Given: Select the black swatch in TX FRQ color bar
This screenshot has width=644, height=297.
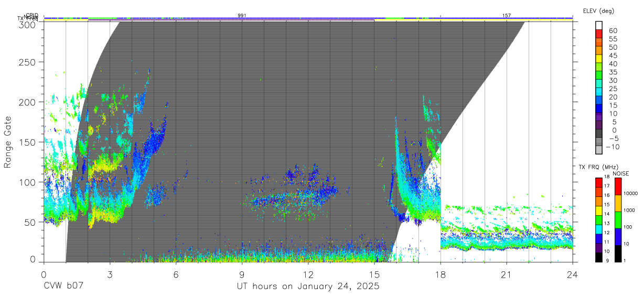Looking at the screenshot, I should 599,257.
